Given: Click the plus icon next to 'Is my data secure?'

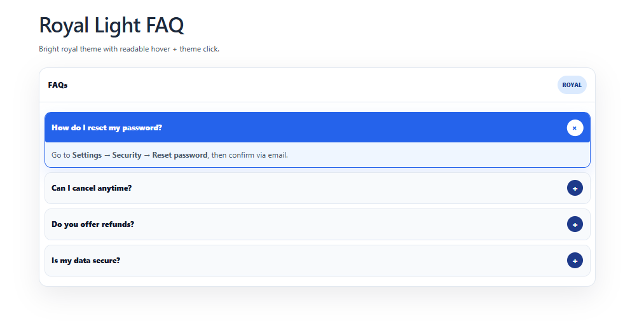Looking at the screenshot, I should coord(575,261).
